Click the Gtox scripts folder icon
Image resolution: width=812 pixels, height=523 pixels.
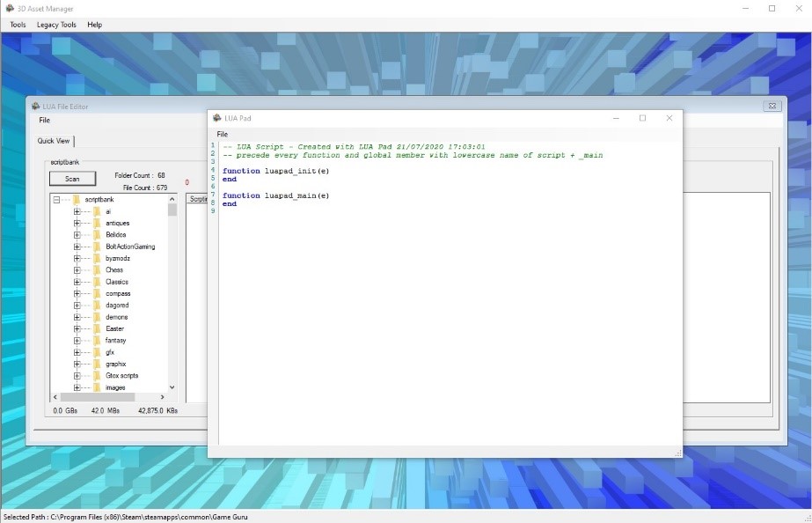(x=97, y=376)
